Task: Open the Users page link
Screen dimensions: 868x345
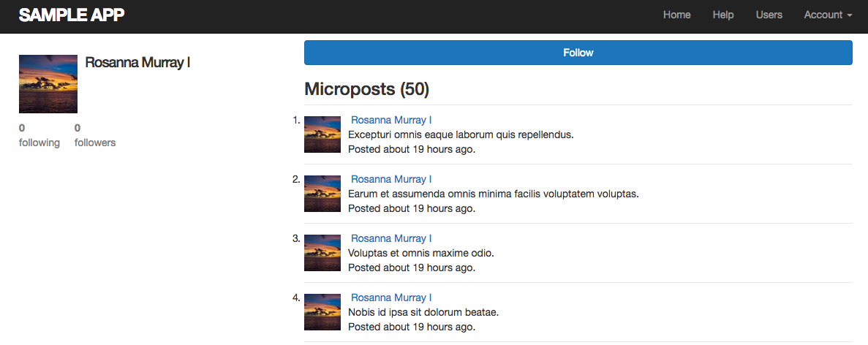Action: pos(769,15)
